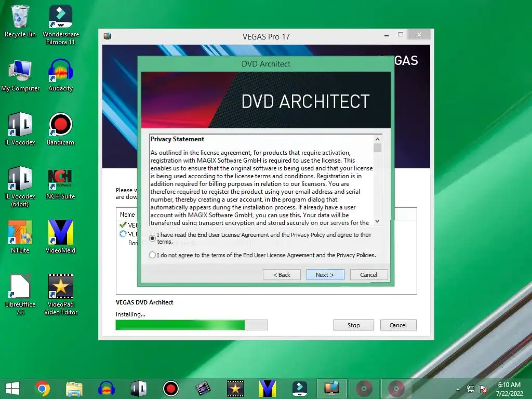Close the VEGAS Pro 17 window
The image size is (532, 399).
click(x=419, y=35)
